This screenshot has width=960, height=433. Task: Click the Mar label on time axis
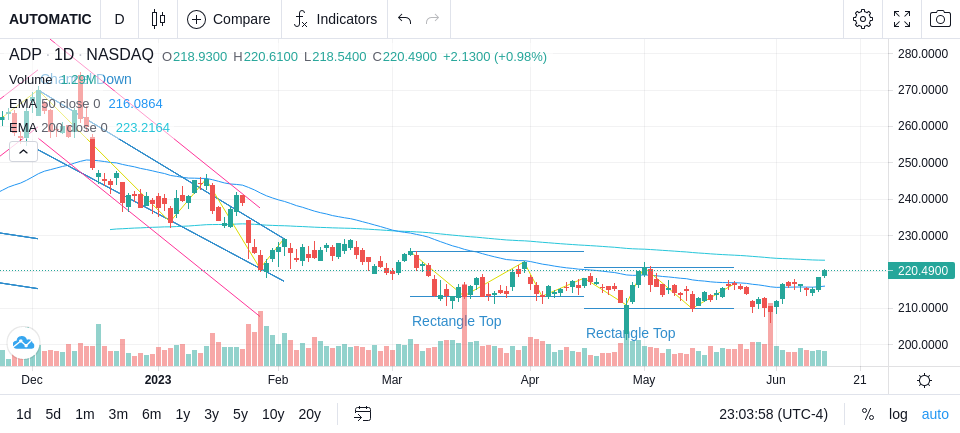pyautogui.click(x=392, y=380)
